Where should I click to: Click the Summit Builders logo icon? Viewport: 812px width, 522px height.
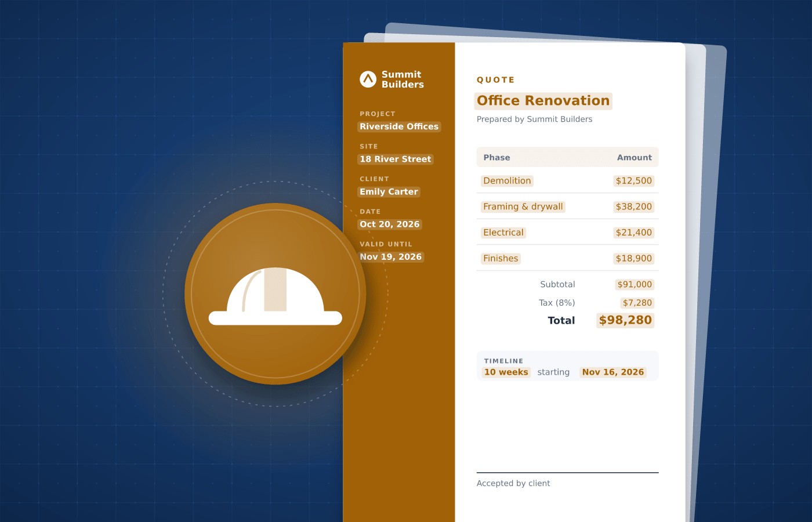click(x=368, y=79)
